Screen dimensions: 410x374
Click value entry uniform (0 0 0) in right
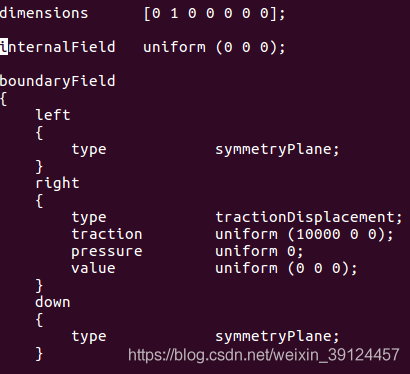point(286,268)
